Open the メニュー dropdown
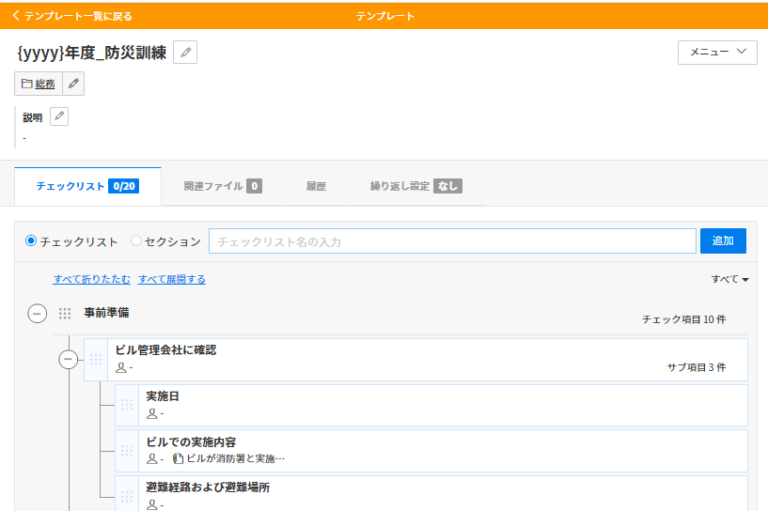This screenshot has width=768, height=511. click(x=717, y=52)
